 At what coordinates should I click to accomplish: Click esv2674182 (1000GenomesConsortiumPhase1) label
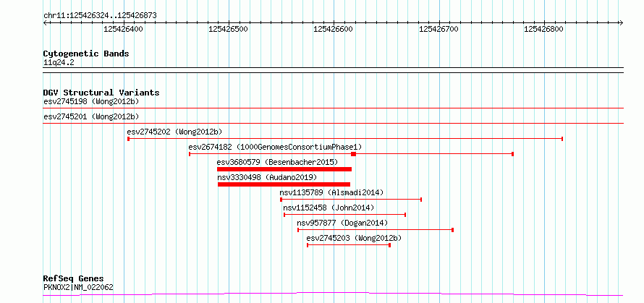276,147
